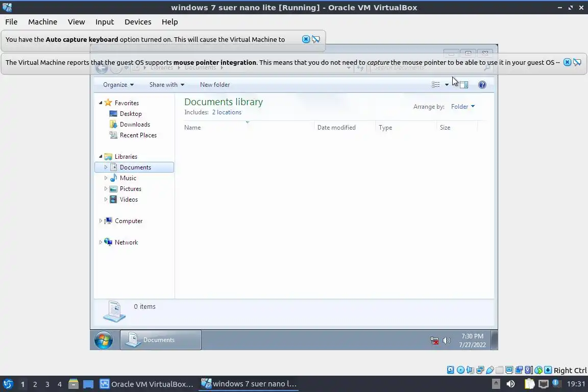
Task: Open the 2 locations link
Action: pyautogui.click(x=227, y=112)
